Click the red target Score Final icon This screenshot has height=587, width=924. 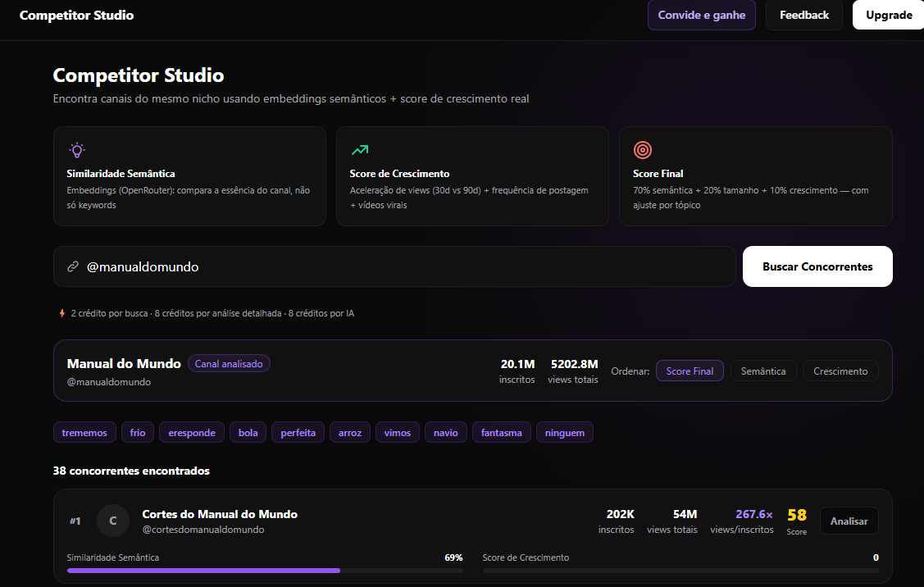coord(643,150)
